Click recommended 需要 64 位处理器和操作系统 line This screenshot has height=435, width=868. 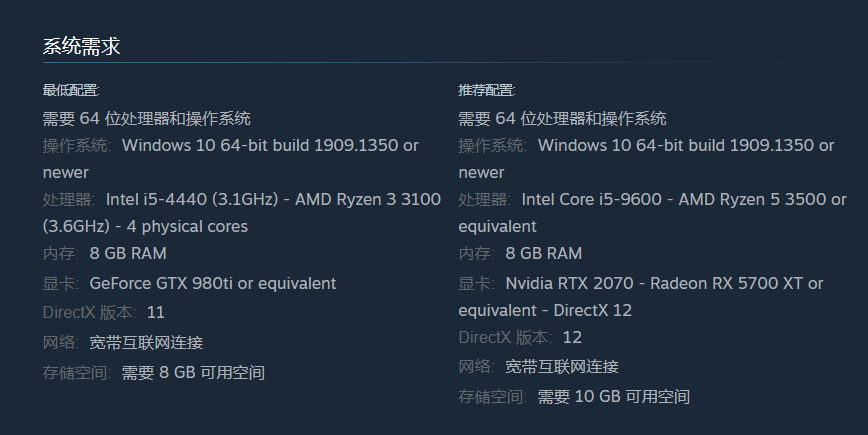(562, 118)
